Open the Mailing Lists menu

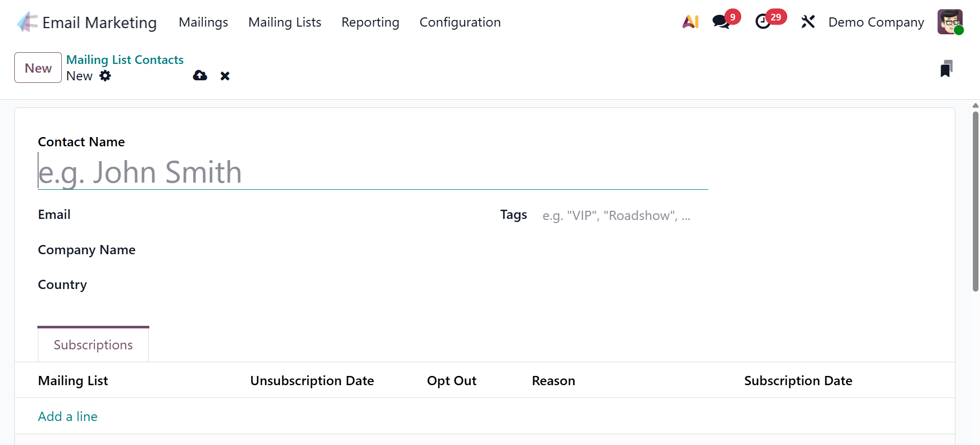(285, 23)
